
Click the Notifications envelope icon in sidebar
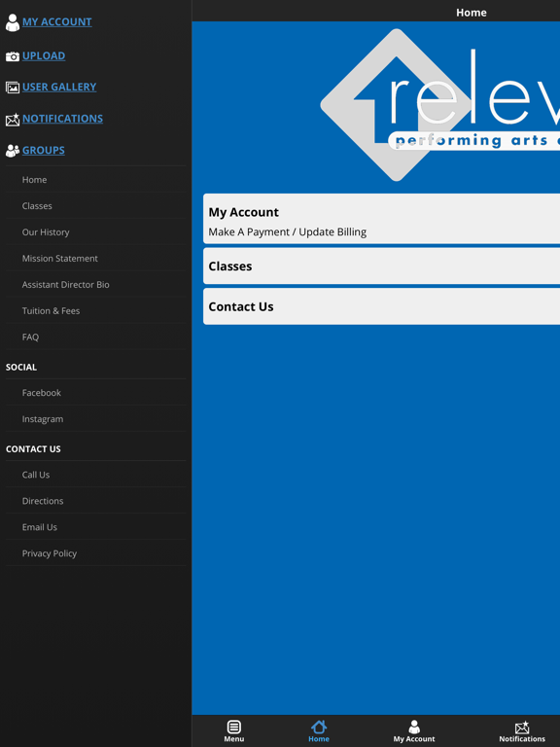coord(13,120)
